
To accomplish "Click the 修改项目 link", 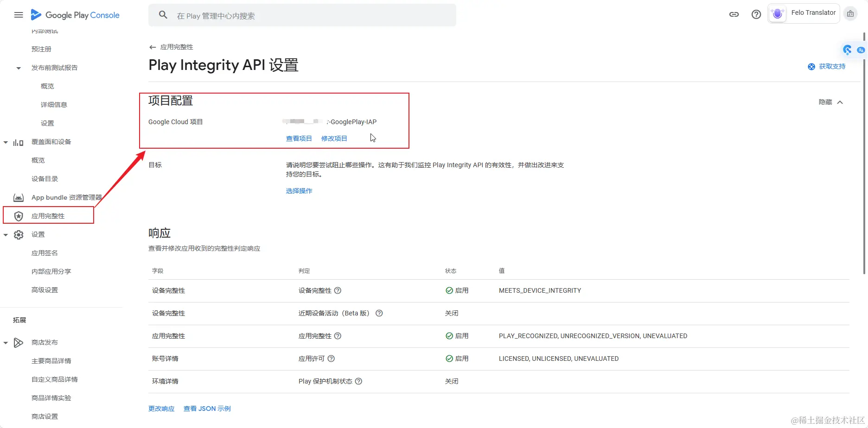I will (334, 138).
